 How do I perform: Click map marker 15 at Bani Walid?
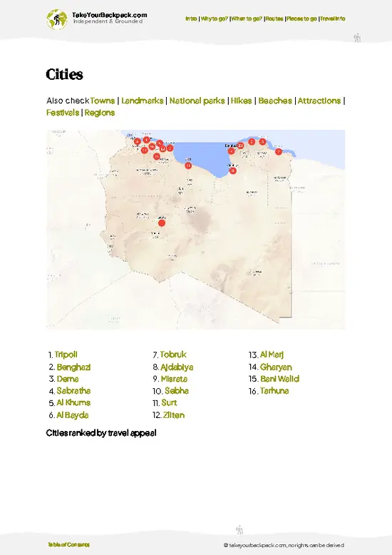coord(156,156)
